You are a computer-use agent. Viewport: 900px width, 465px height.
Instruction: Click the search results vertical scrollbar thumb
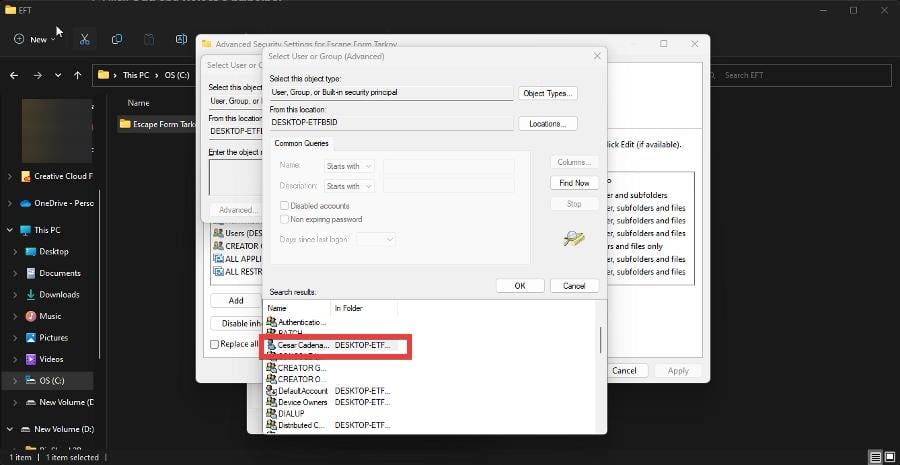600,340
